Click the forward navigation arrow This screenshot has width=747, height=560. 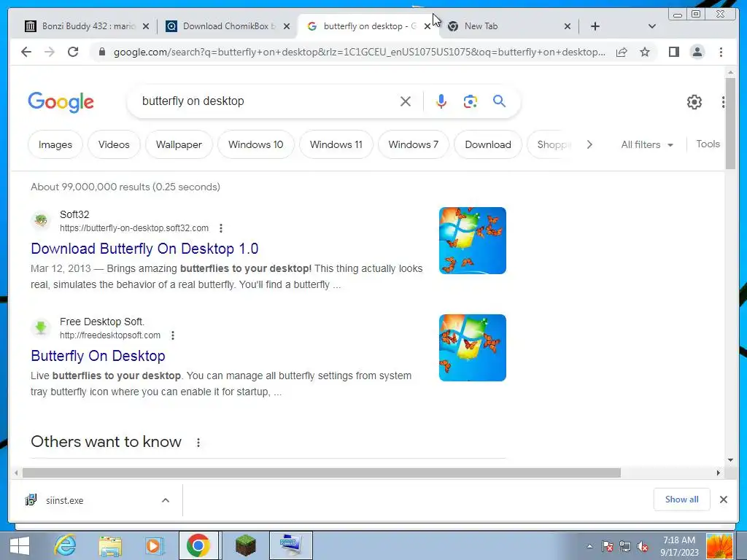50,52
